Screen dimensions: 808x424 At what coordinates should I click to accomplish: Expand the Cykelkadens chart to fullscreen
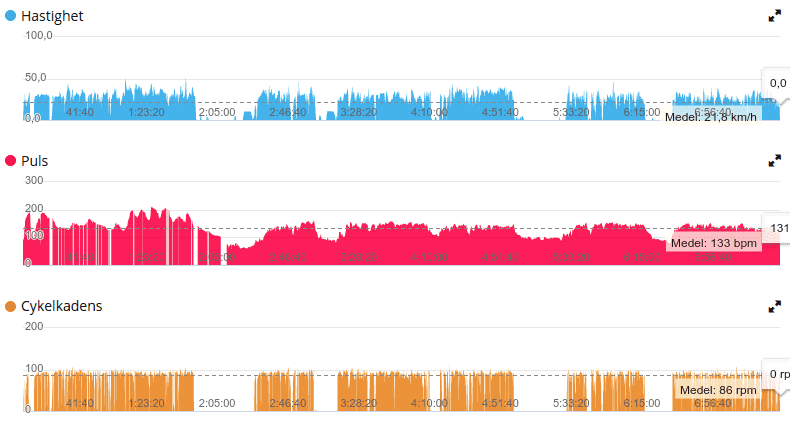point(774,306)
